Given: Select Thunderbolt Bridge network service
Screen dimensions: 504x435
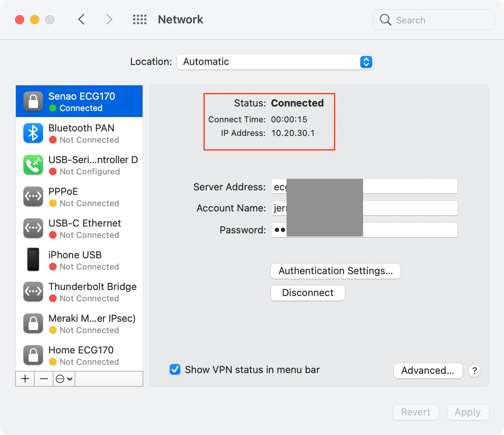Looking at the screenshot, I should click(x=79, y=292).
